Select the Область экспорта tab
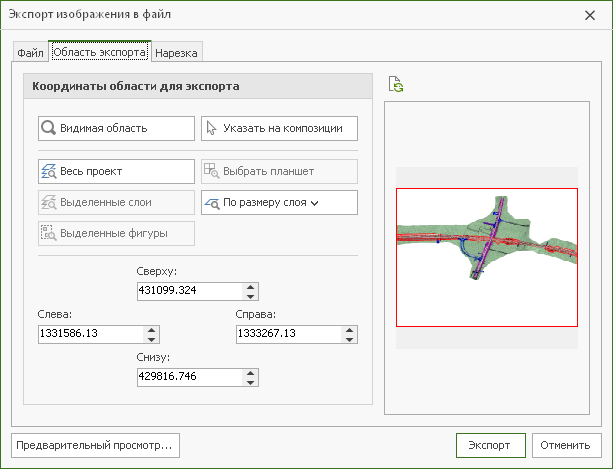The image size is (613, 469). coord(100,52)
